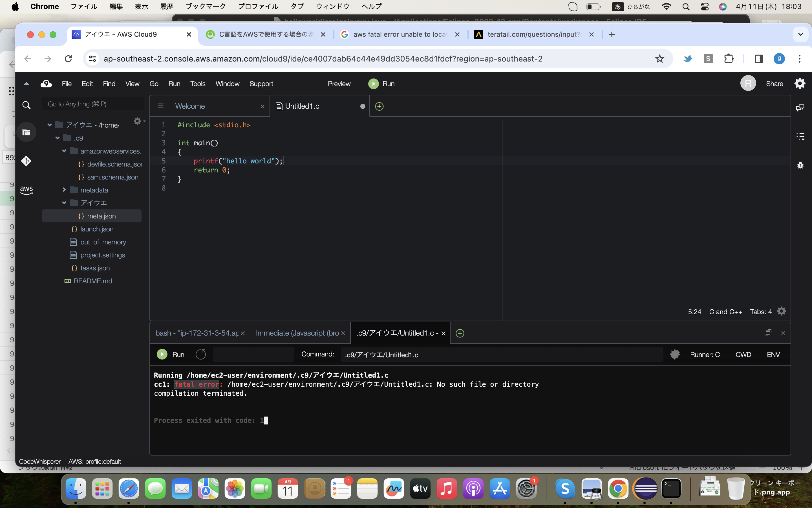Toggle debugger mode bug icon in runner bar
This screenshot has width=812, height=508.
675,354
